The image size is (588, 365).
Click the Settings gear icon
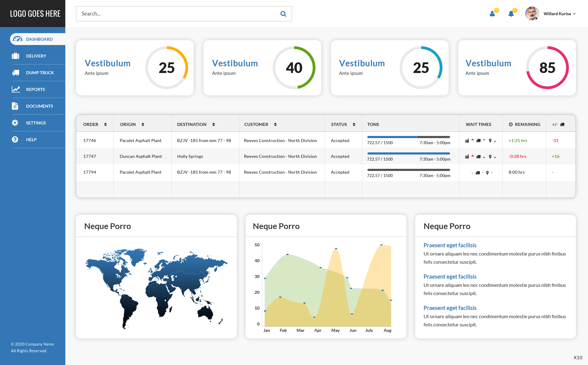point(15,123)
